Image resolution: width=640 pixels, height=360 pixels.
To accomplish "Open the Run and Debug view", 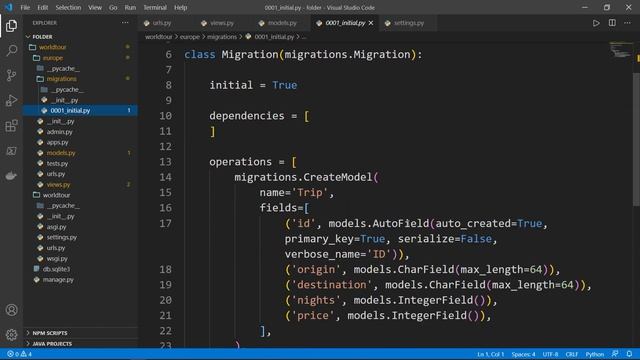I will coord(11,100).
